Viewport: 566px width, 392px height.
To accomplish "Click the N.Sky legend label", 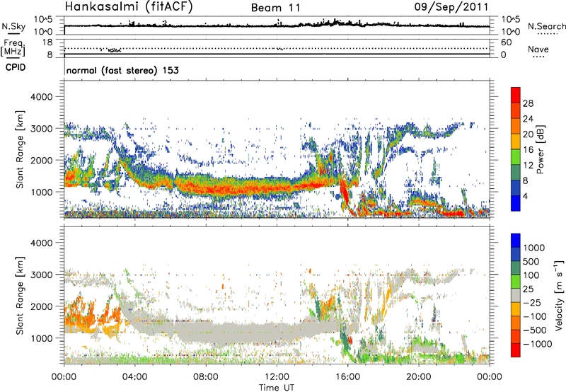I will [13, 26].
